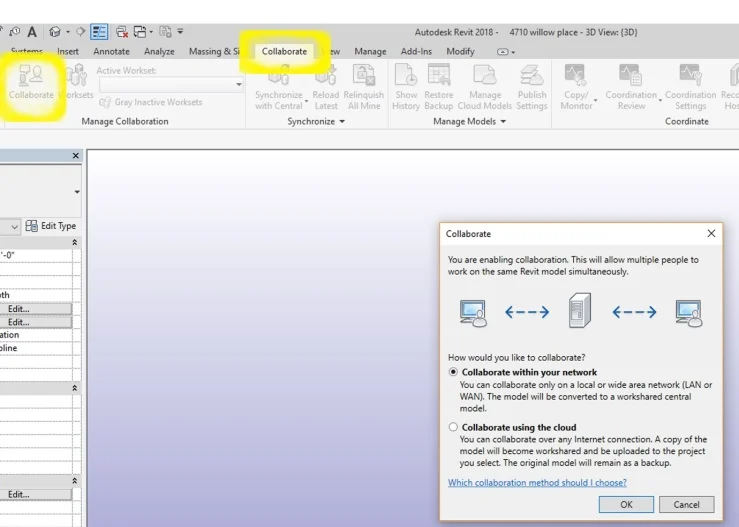Select Collaborate within your network option

pyautogui.click(x=453, y=372)
